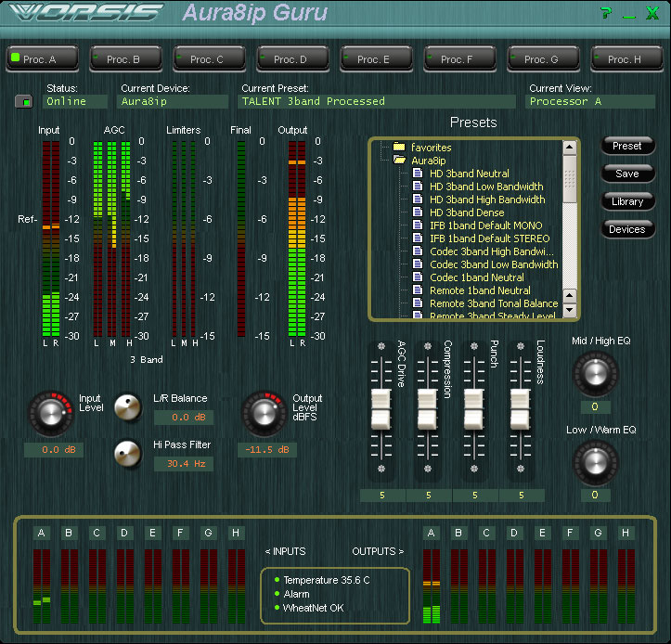Click the favorites folder icon

point(399,147)
